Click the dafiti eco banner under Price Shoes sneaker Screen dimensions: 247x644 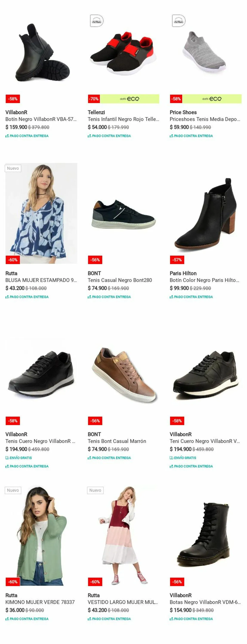[x=212, y=99]
